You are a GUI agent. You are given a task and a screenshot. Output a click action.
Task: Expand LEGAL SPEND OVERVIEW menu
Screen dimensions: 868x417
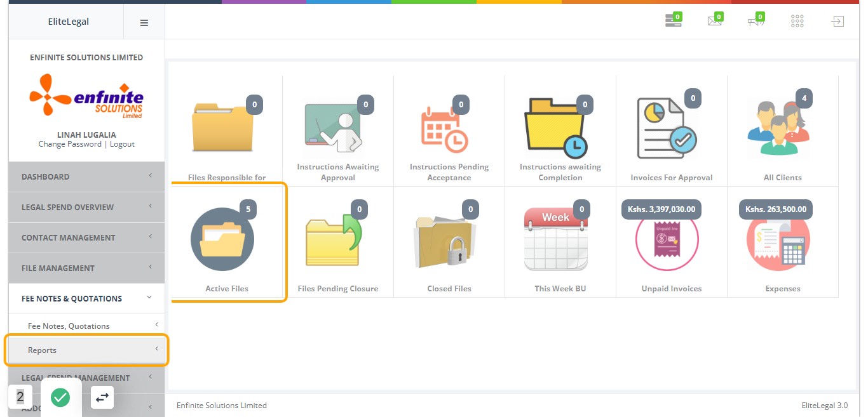click(86, 207)
